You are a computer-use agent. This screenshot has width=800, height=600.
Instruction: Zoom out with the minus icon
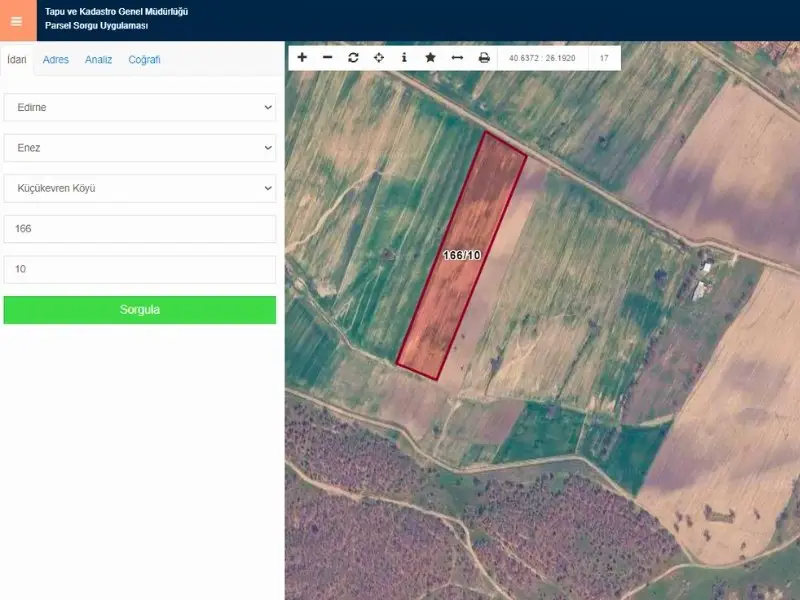[328, 58]
